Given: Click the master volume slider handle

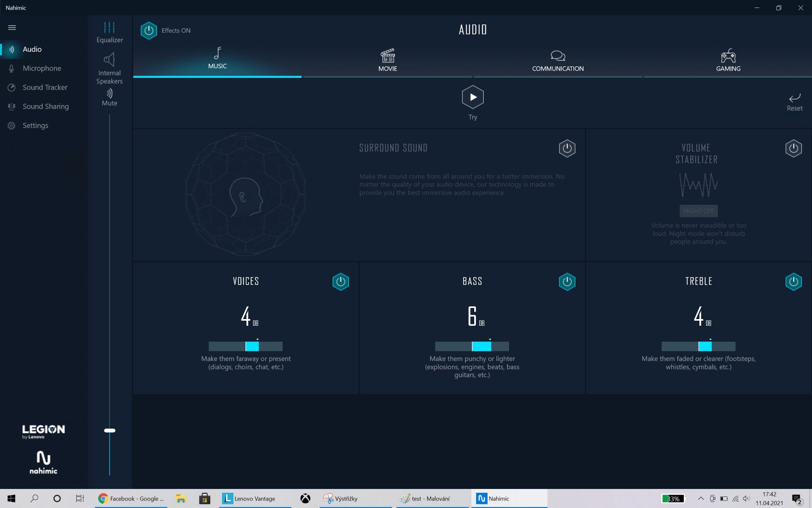Looking at the screenshot, I should [109, 430].
